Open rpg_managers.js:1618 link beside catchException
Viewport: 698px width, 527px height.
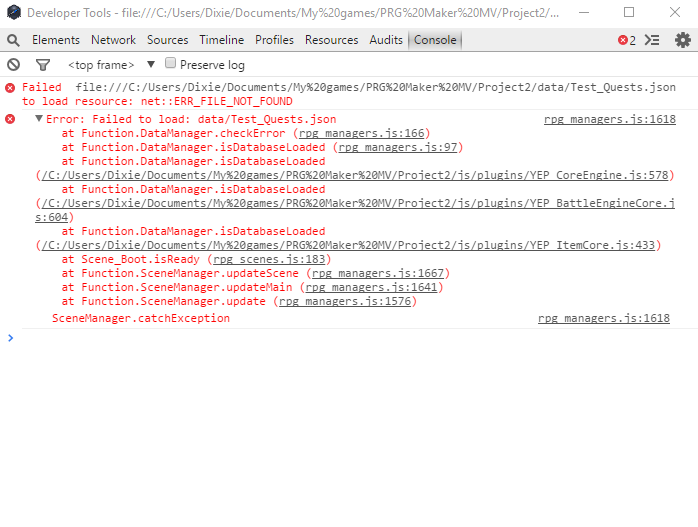click(x=604, y=318)
